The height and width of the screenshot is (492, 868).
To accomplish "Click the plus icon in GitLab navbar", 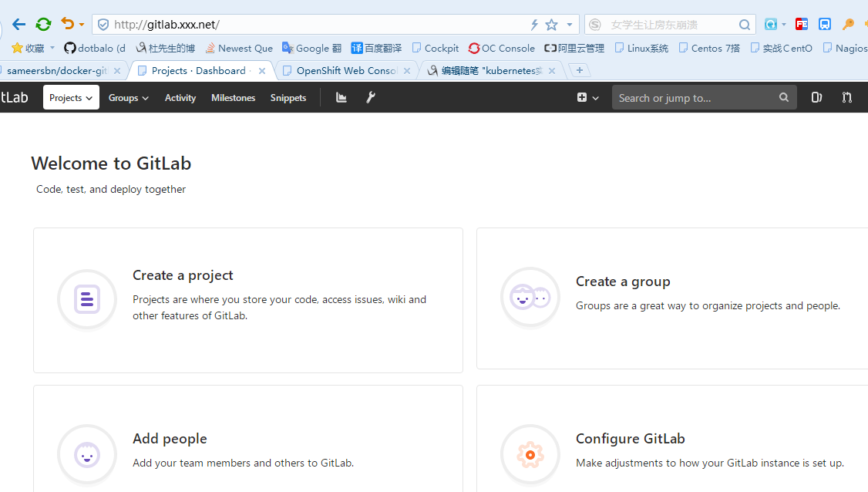I will pos(587,97).
